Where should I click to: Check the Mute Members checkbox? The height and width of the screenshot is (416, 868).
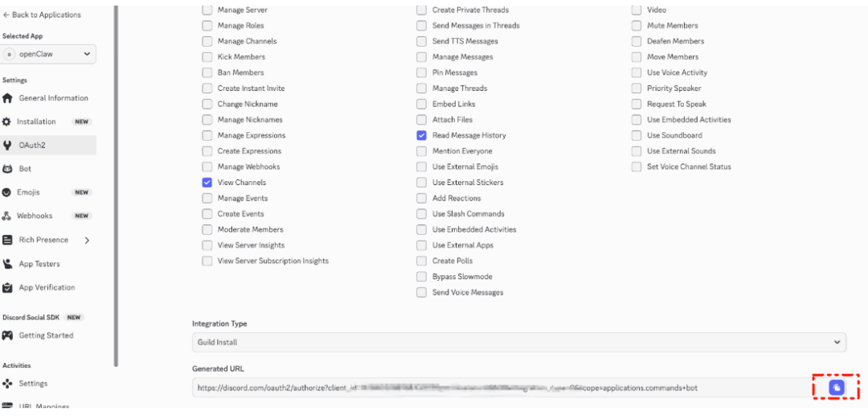coord(637,26)
